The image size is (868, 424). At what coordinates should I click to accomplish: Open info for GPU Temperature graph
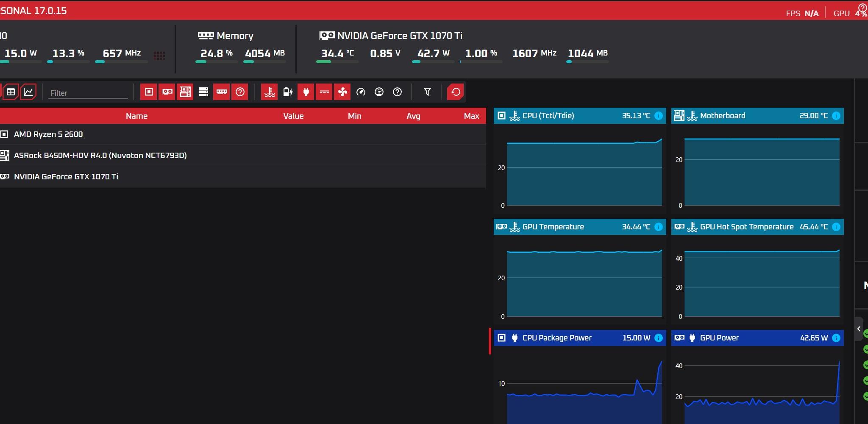pyautogui.click(x=659, y=227)
